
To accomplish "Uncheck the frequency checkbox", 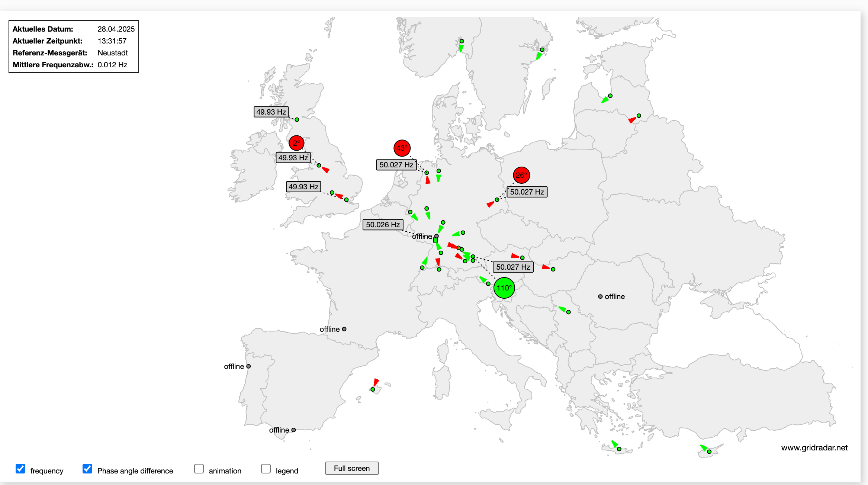I will (x=21, y=469).
